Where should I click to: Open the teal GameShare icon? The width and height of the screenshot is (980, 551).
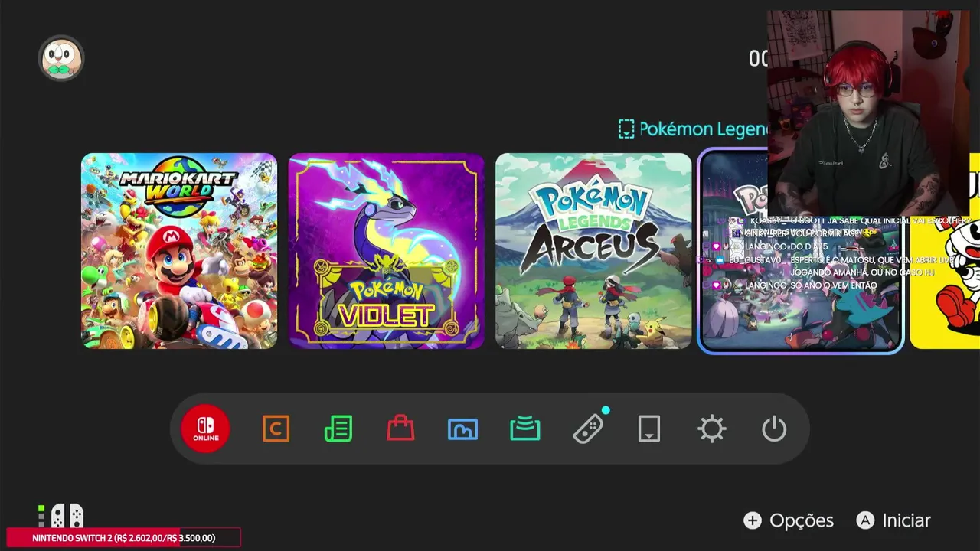point(525,429)
